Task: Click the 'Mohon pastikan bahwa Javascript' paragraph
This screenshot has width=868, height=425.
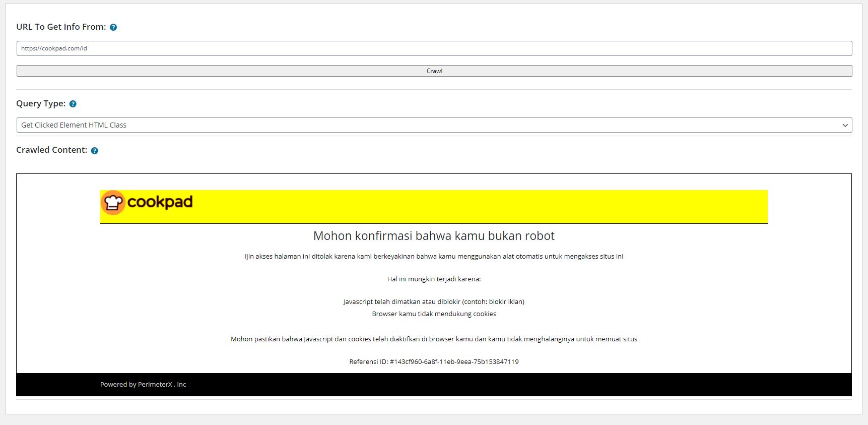Action: point(434,339)
